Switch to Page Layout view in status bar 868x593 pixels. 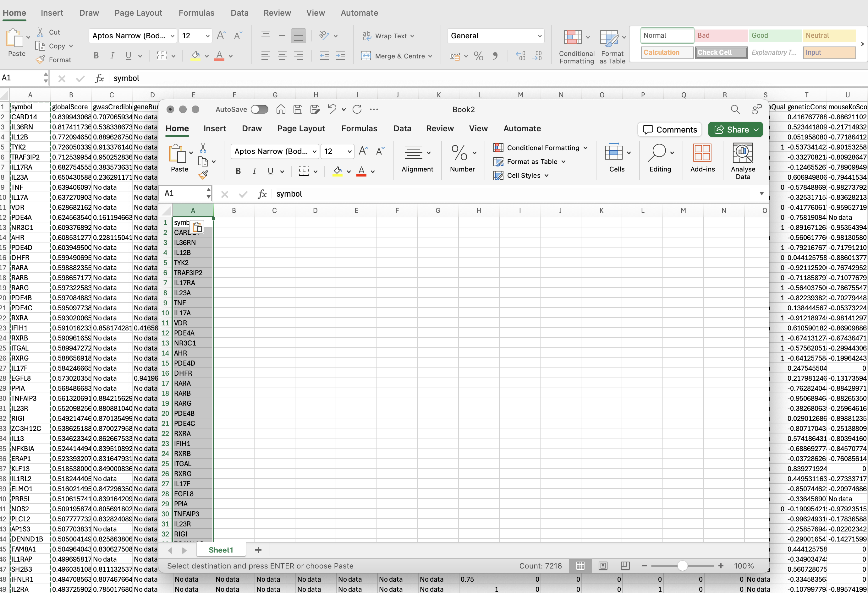point(603,566)
